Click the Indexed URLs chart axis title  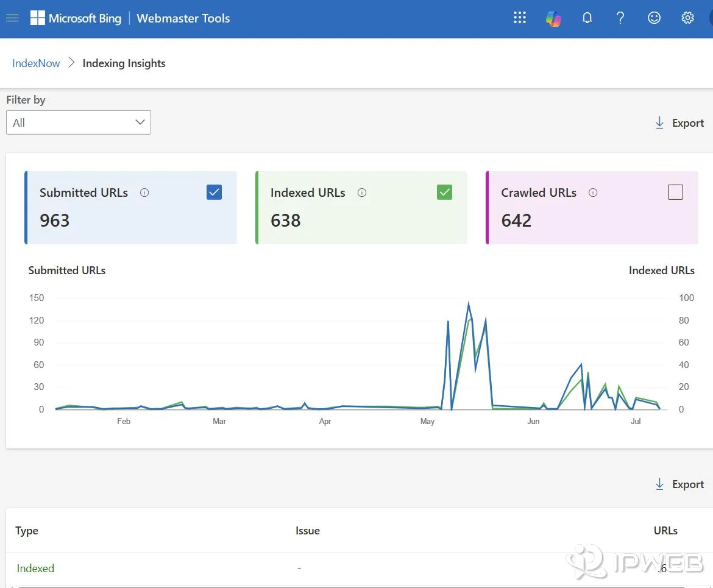(662, 271)
